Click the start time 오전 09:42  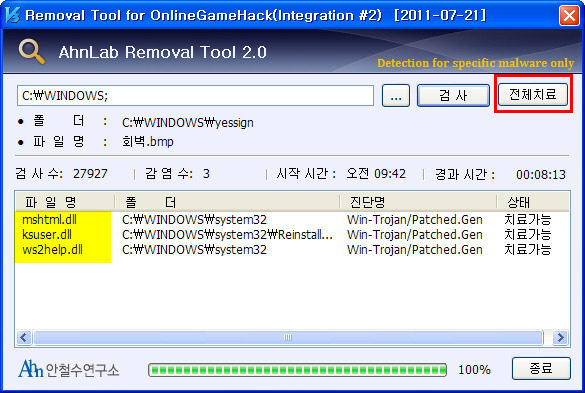[x=376, y=174]
